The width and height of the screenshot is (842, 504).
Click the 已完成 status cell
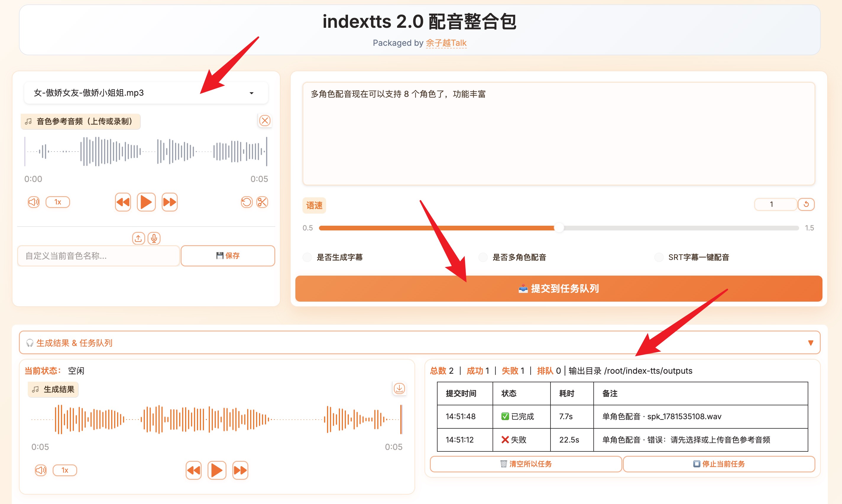pos(522,416)
